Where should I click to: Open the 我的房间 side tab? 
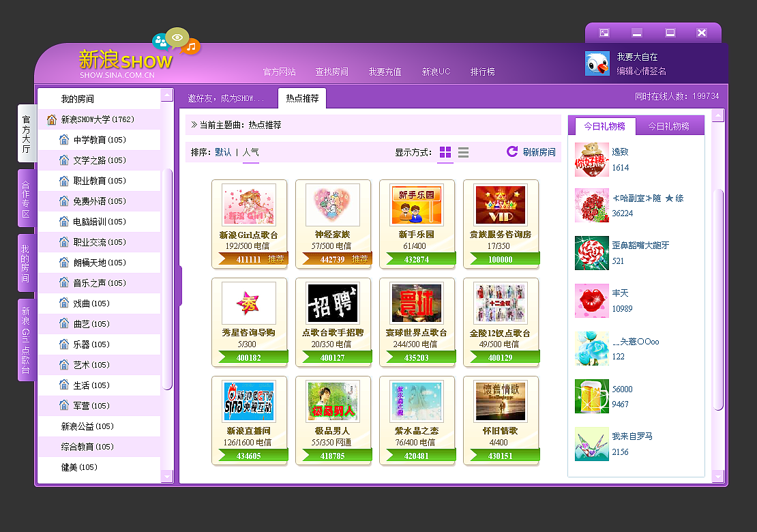(26, 263)
